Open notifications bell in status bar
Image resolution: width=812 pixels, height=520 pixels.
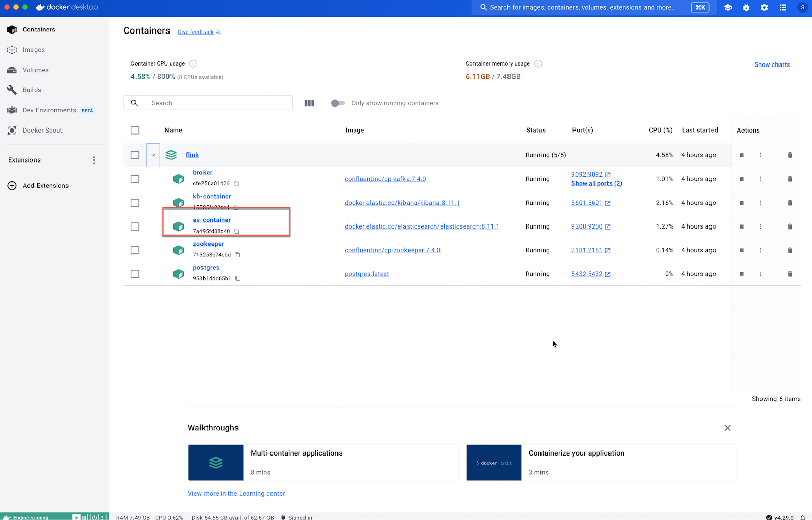[803, 517]
